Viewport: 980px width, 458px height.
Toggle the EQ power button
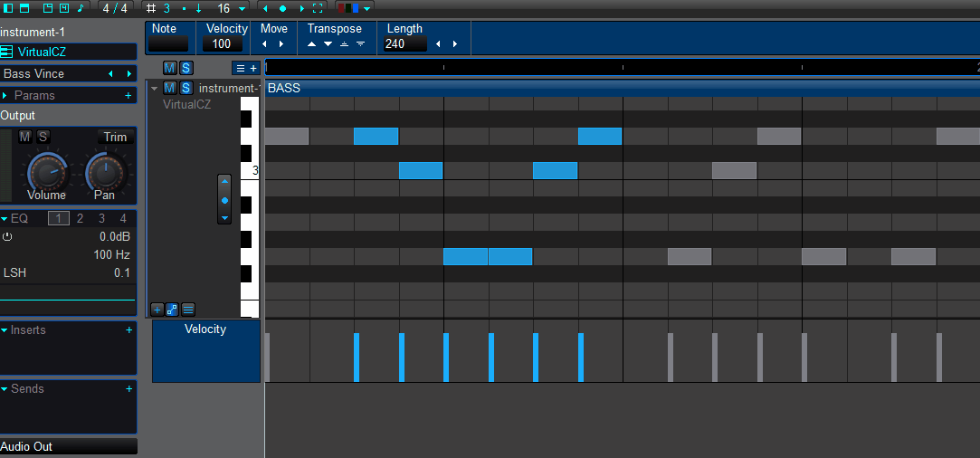[x=7, y=237]
